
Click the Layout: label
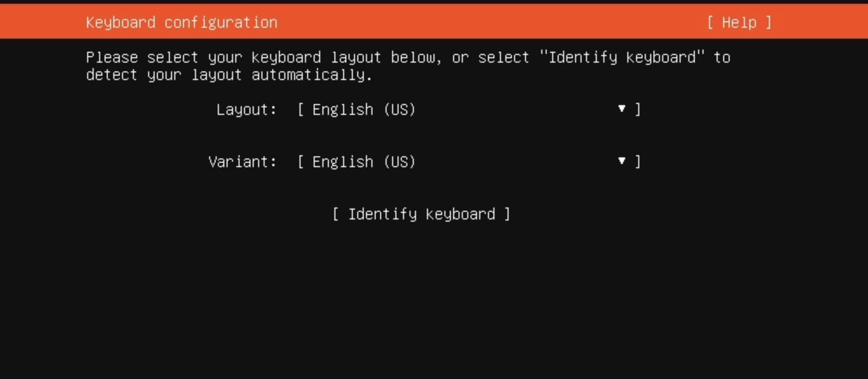pyautogui.click(x=247, y=109)
